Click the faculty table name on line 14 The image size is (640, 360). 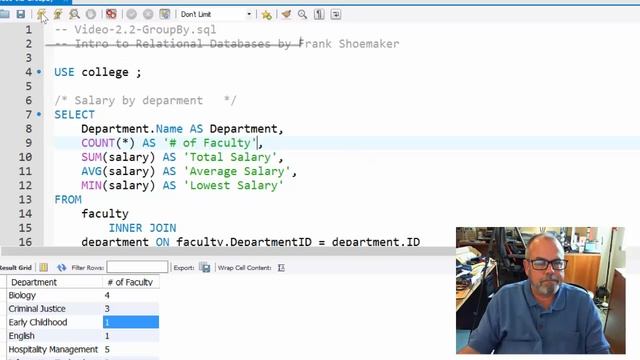(x=105, y=214)
